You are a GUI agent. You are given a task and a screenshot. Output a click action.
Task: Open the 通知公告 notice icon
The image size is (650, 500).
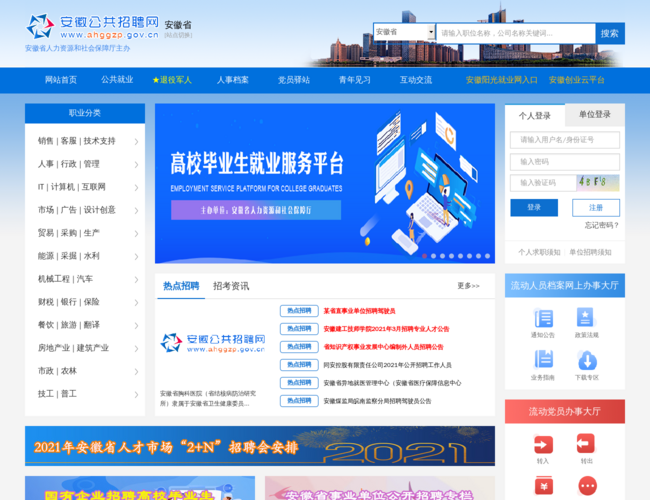[x=543, y=318]
